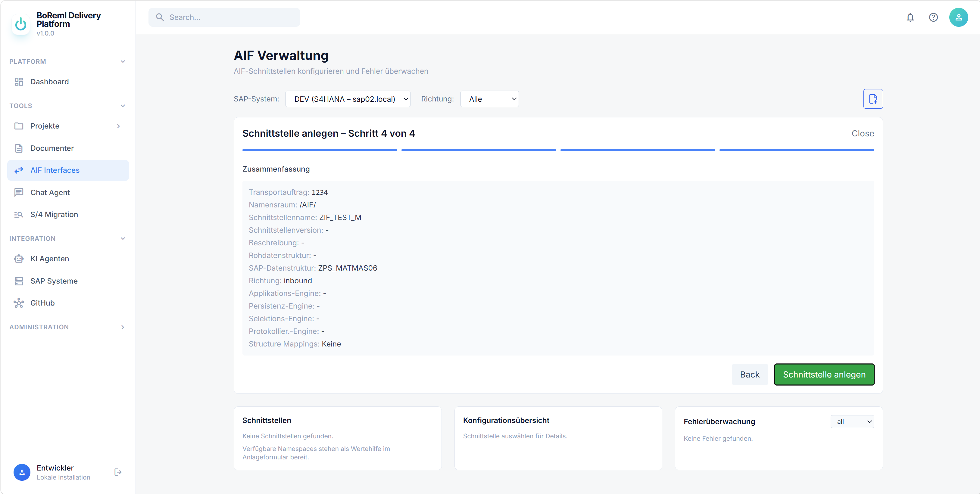Open the Richtung dropdown set to Alle

click(x=489, y=99)
